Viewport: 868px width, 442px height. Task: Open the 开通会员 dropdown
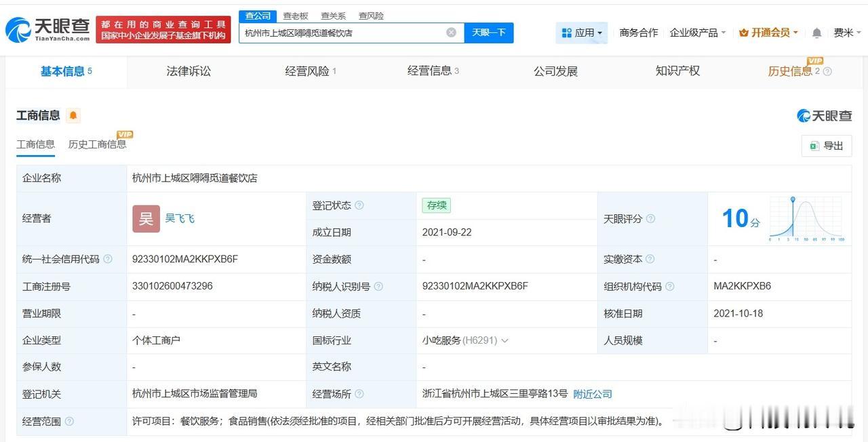point(768,33)
